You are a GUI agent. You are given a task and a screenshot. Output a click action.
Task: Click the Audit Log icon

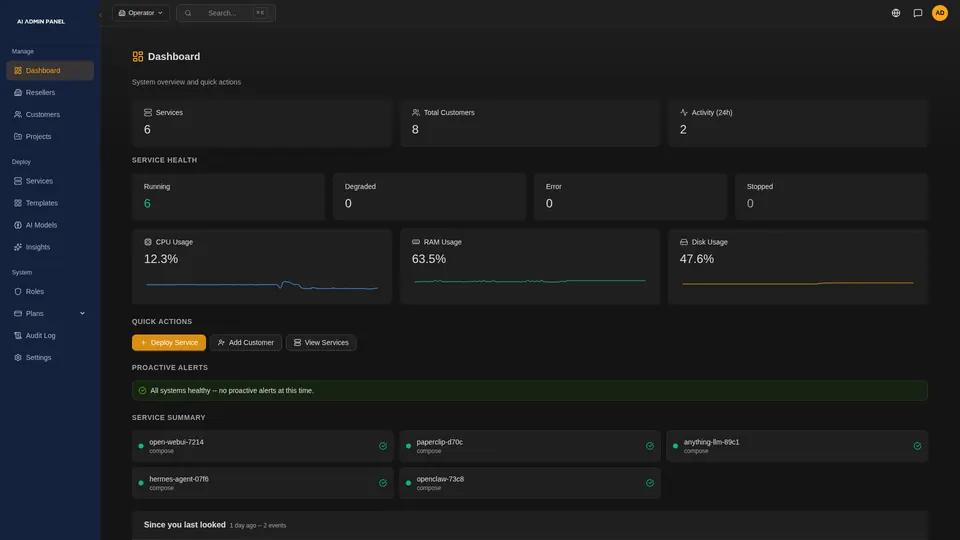tap(18, 336)
